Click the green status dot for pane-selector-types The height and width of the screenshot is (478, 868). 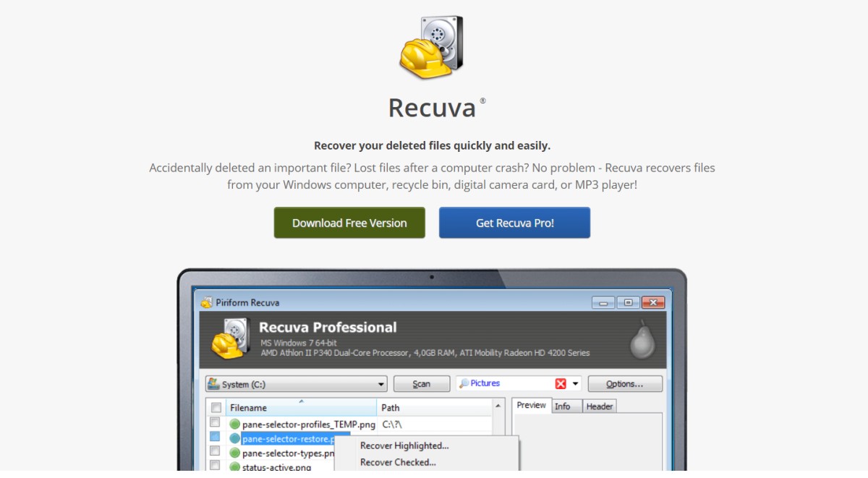click(x=234, y=453)
